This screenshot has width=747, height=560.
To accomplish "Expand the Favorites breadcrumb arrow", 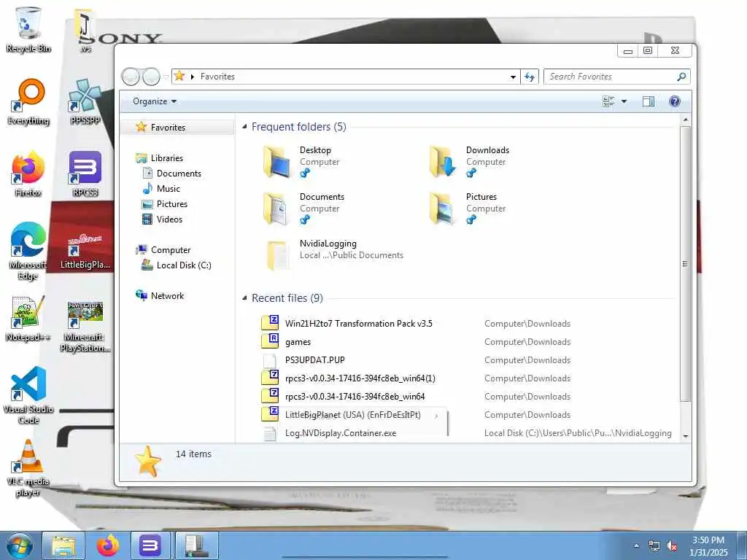I will [x=192, y=77].
